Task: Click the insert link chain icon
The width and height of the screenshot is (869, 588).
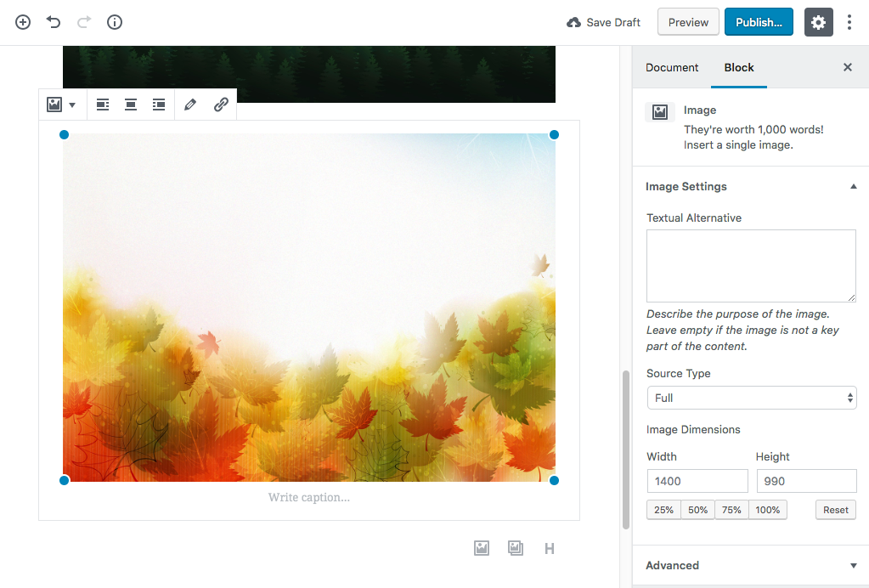Action: coord(221,105)
